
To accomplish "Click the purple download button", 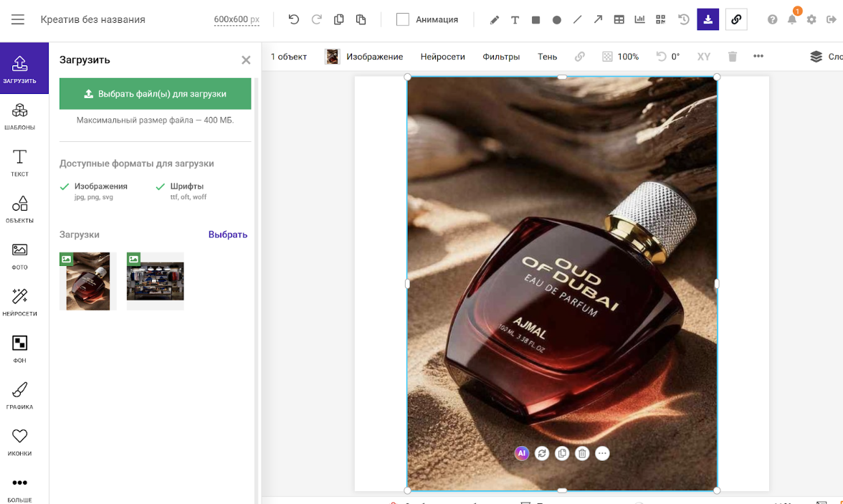I will (x=708, y=19).
